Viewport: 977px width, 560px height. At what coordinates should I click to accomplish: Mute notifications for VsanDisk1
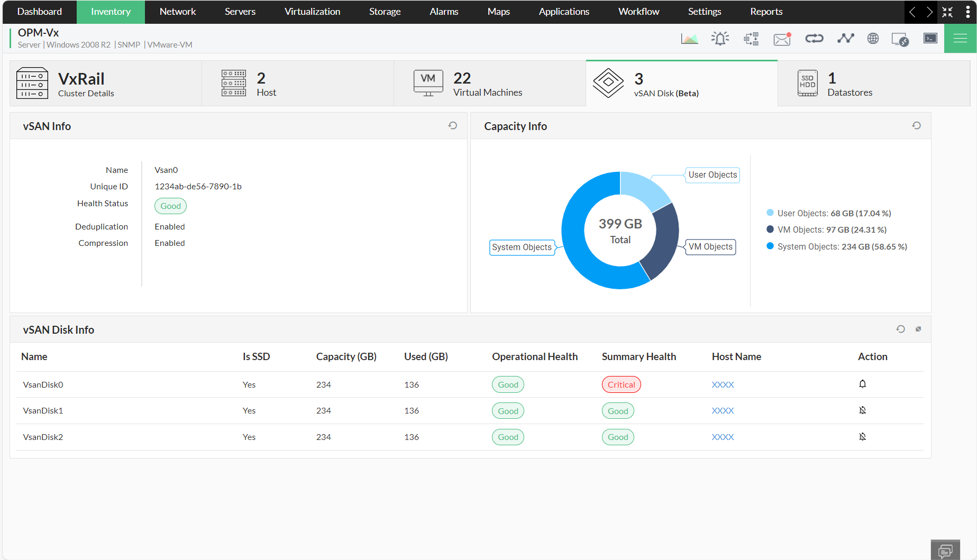coord(862,410)
